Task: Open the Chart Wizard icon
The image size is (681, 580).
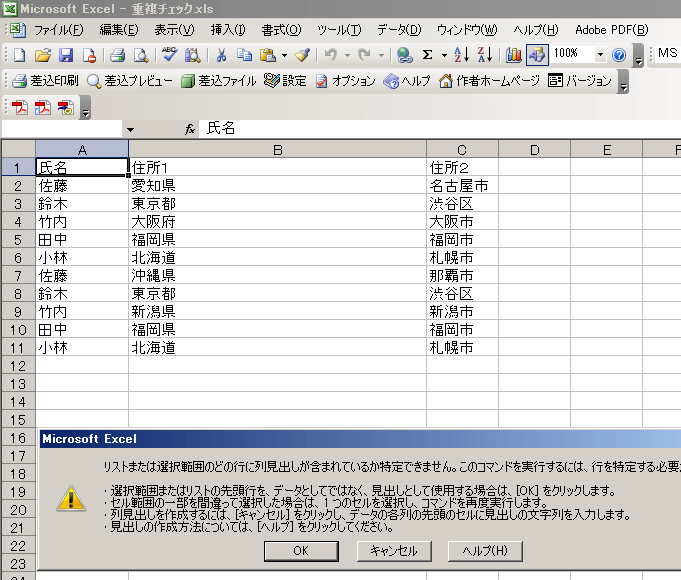Action: click(x=514, y=55)
